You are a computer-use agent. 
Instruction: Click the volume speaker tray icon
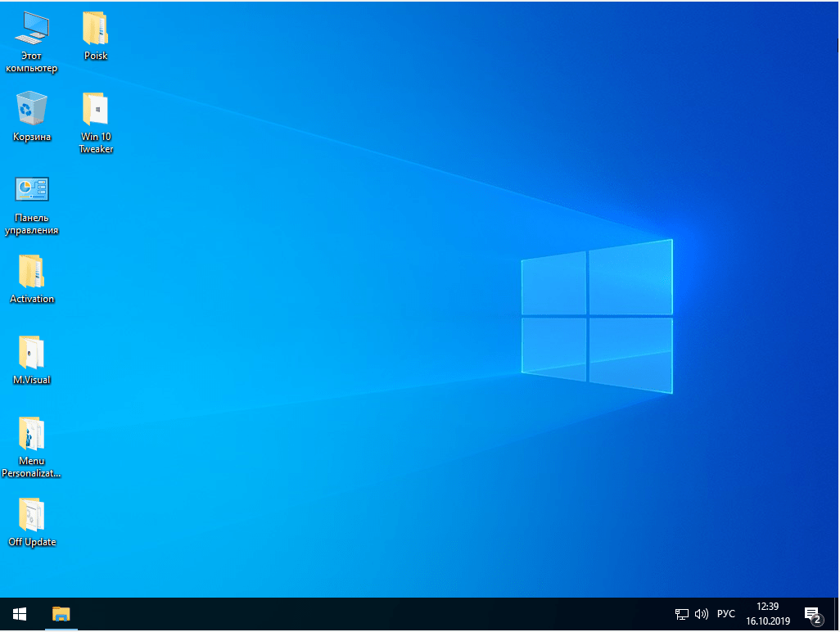point(702,613)
